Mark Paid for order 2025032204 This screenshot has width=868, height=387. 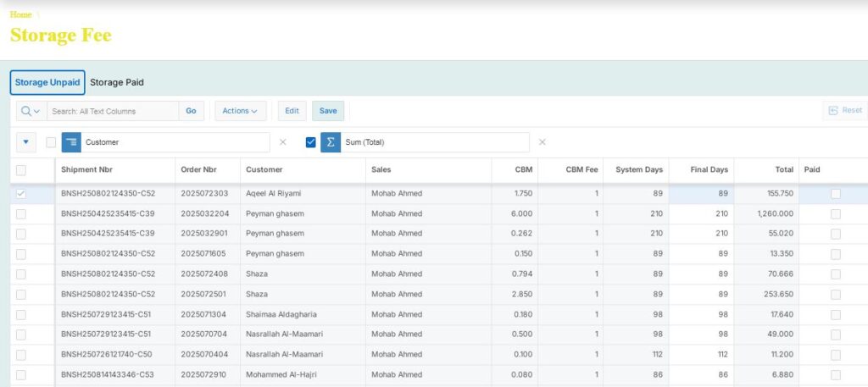point(835,214)
